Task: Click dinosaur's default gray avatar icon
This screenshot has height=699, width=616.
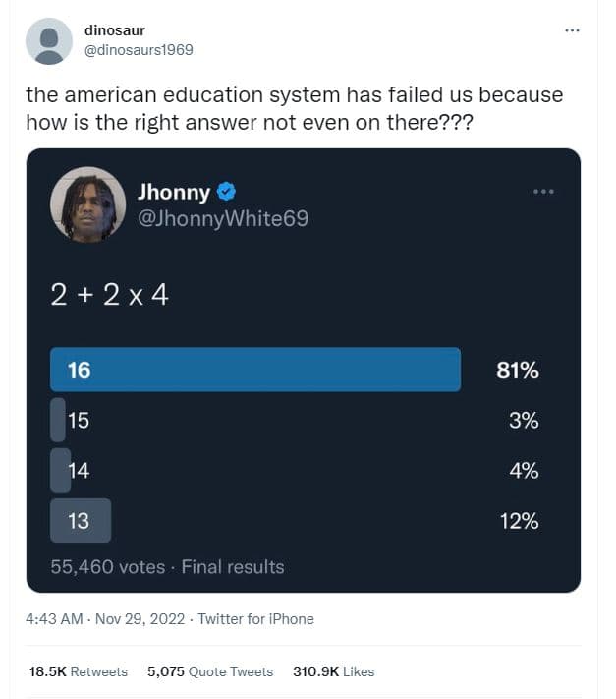Action: click(48, 41)
